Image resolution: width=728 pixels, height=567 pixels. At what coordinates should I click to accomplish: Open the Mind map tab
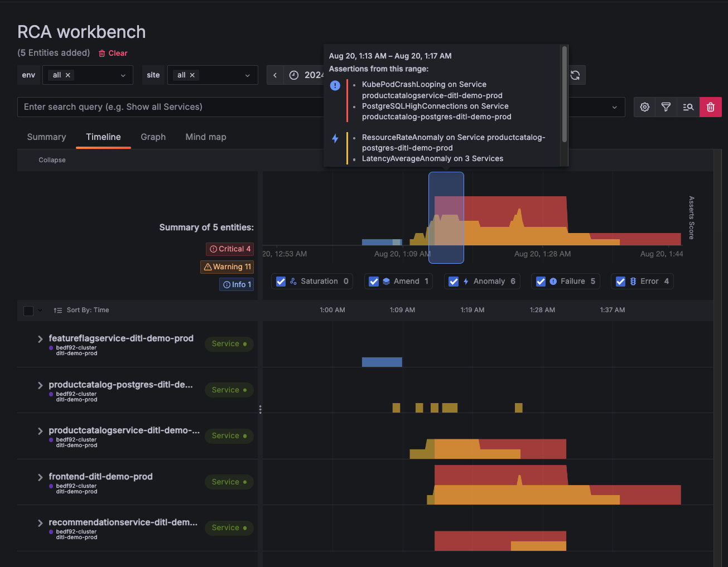coord(205,137)
